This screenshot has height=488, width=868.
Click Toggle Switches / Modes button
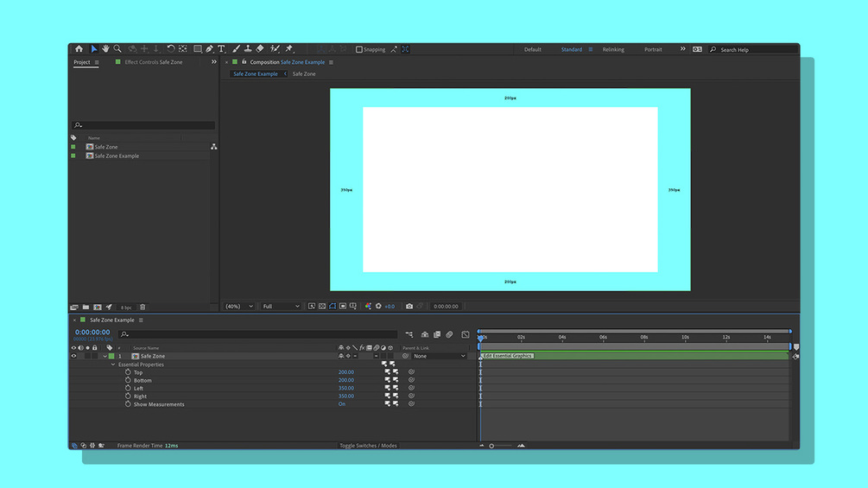(x=368, y=446)
